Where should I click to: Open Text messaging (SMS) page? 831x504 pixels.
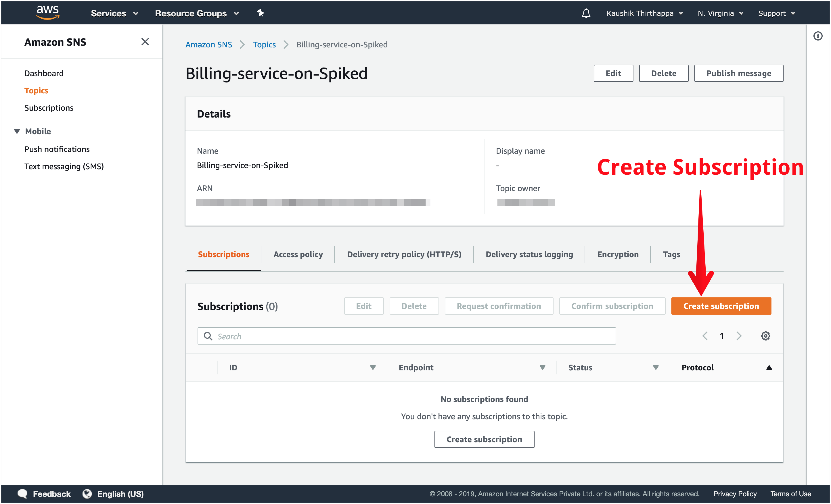coord(64,166)
